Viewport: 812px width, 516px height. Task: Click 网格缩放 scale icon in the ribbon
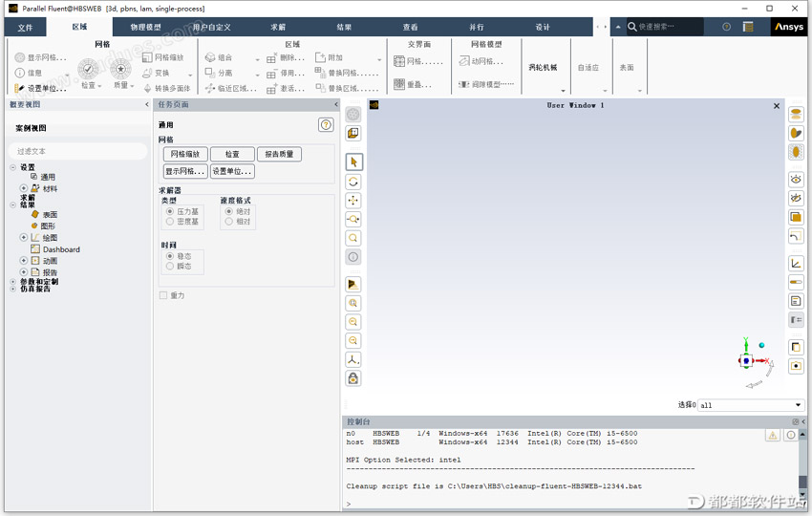147,57
